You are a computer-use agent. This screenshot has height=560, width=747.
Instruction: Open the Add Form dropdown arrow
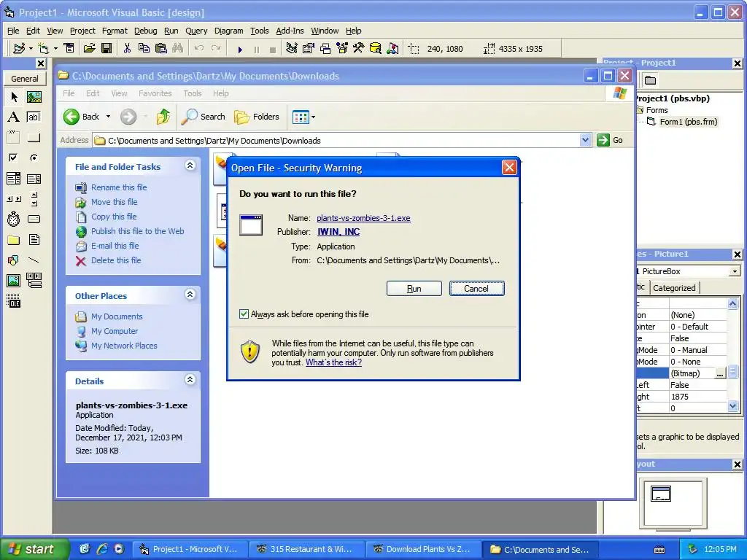[55, 49]
